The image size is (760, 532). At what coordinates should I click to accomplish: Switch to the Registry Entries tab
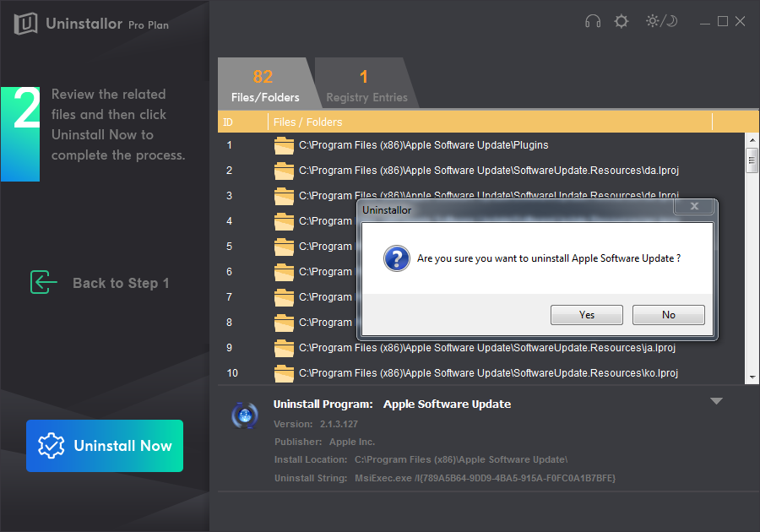tap(367, 83)
